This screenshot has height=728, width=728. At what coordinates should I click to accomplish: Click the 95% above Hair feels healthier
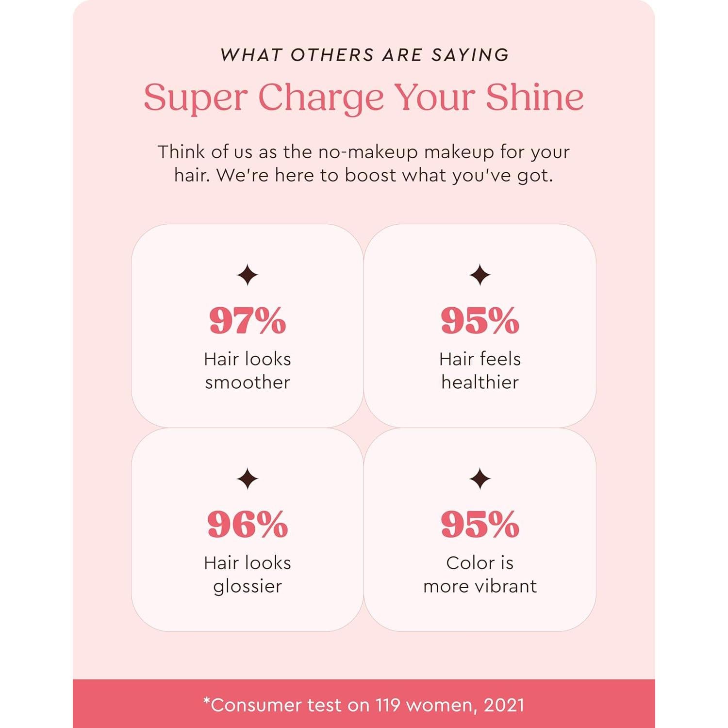coord(480,321)
